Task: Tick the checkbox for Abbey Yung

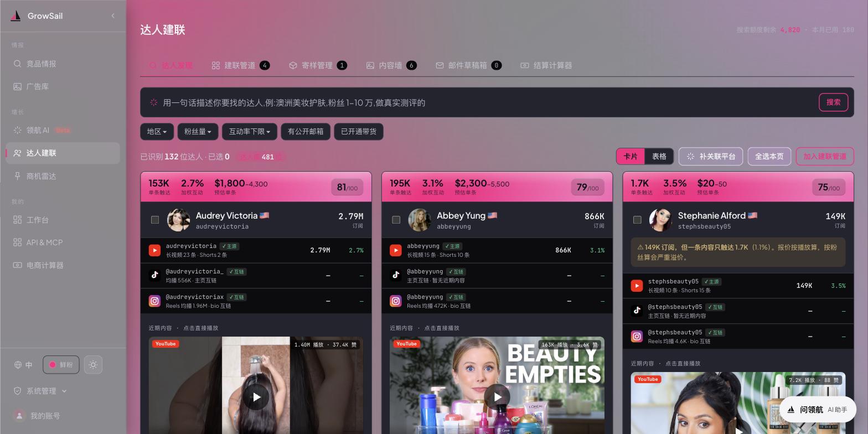Action: [x=396, y=220]
